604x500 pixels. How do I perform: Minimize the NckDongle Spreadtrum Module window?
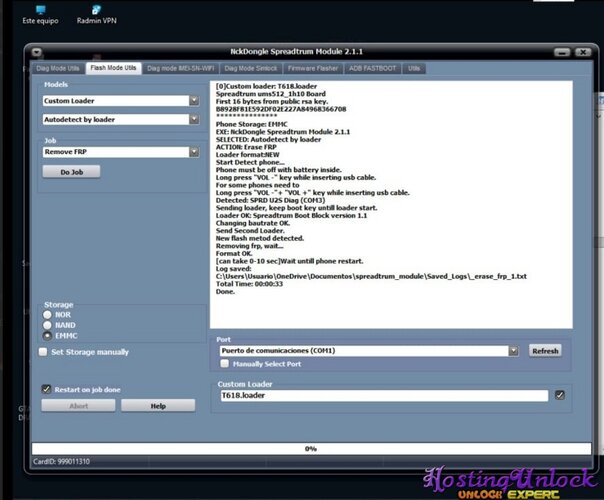[x=562, y=52]
